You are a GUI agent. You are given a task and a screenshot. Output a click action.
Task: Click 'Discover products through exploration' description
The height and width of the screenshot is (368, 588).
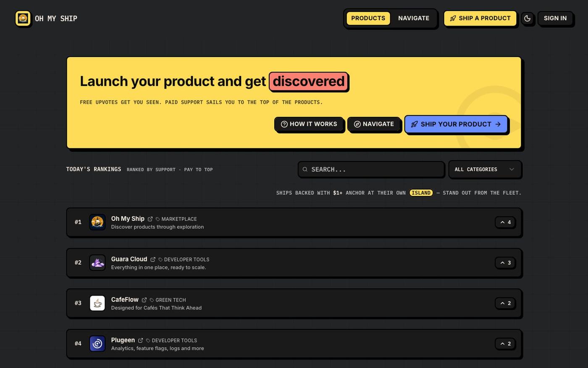click(x=157, y=227)
